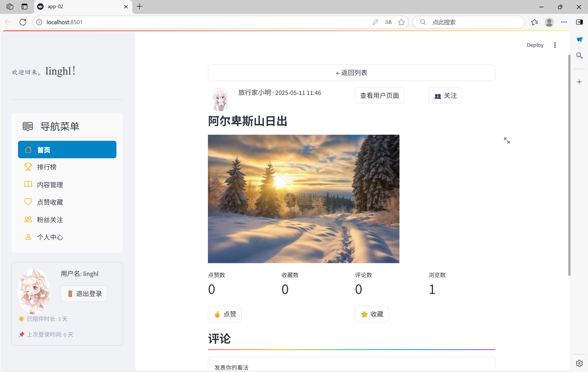Click the fullscreen expand icon beside image
This screenshot has width=588, height=372.
pyautogui.click(x=507, y=140)
